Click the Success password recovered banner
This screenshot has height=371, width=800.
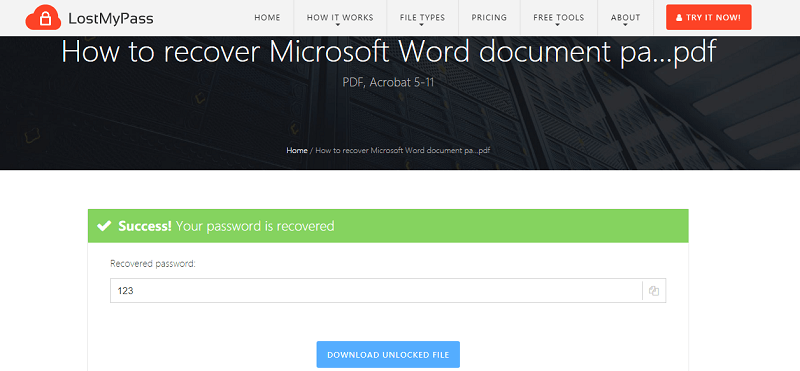pos(388,226)
